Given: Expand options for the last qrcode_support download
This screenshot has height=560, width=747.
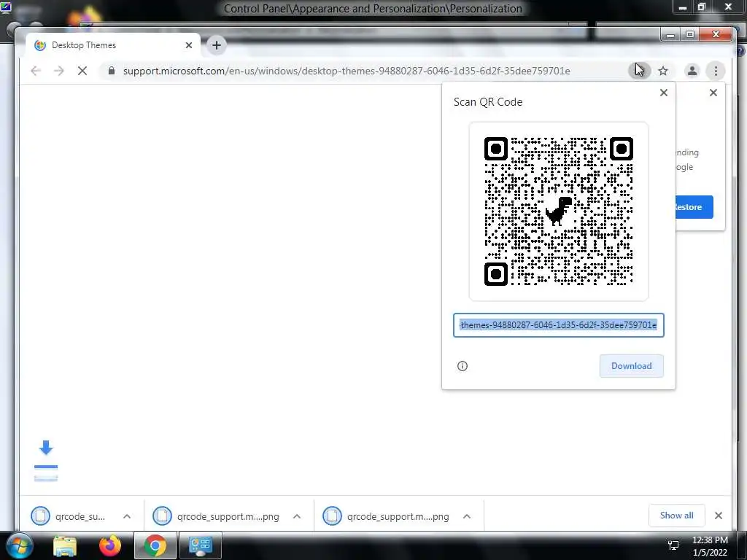Looking at the screenshot, I should tap(467, 516).
